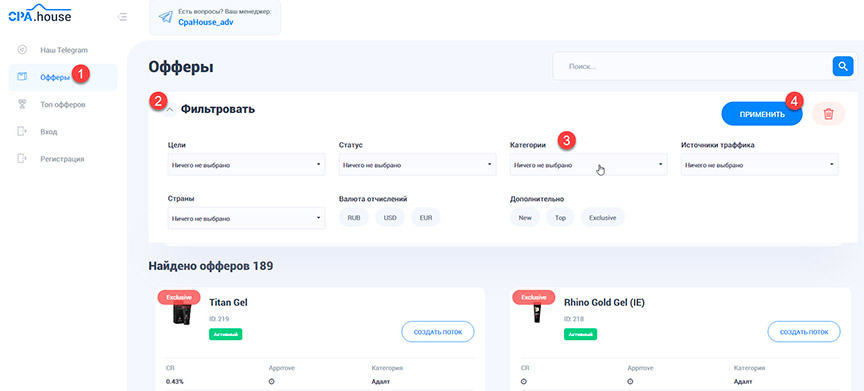Click the Топ офферов trophy icon
864x391 pixels.
[x=22, y=104]
